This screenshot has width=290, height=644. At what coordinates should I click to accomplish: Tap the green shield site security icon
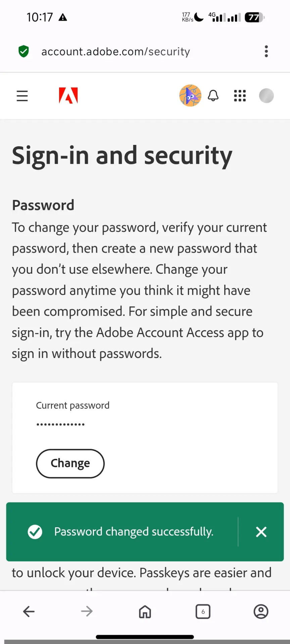[x=23, y=51]
